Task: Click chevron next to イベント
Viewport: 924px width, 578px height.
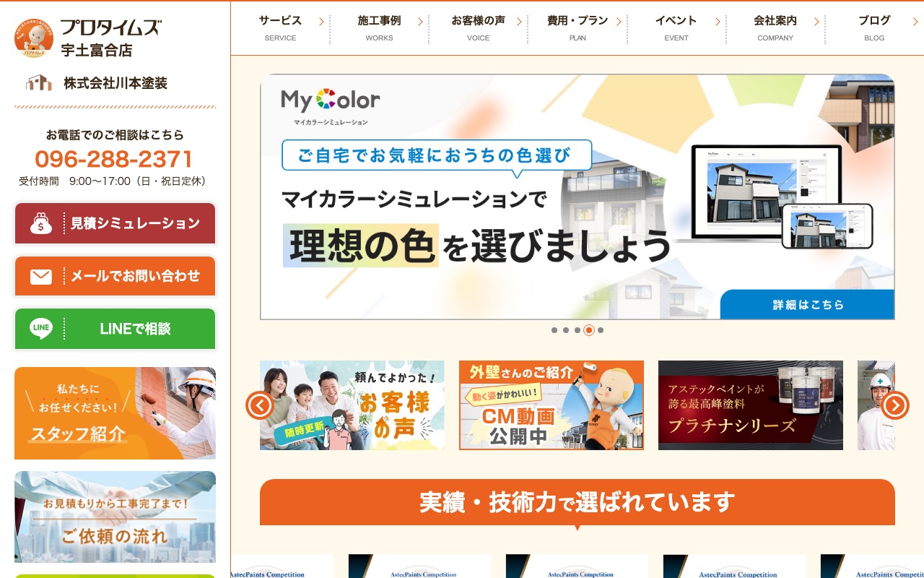Action: (718, 22)
